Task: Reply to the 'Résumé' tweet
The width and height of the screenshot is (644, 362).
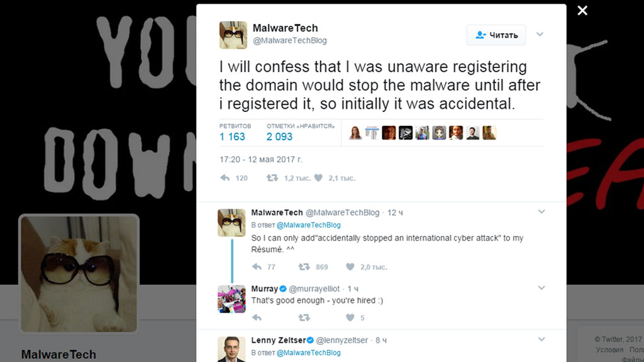Action: (256, 267)
